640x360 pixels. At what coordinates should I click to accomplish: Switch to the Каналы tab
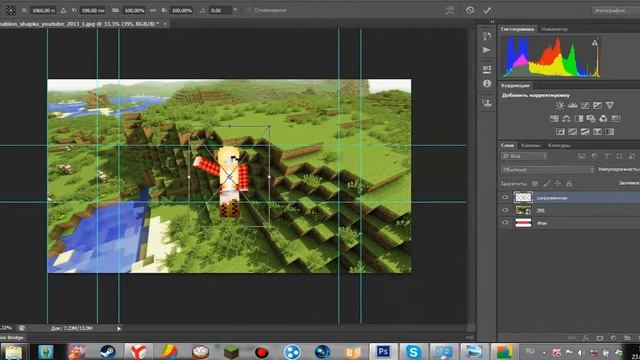(x=531, y=145)
